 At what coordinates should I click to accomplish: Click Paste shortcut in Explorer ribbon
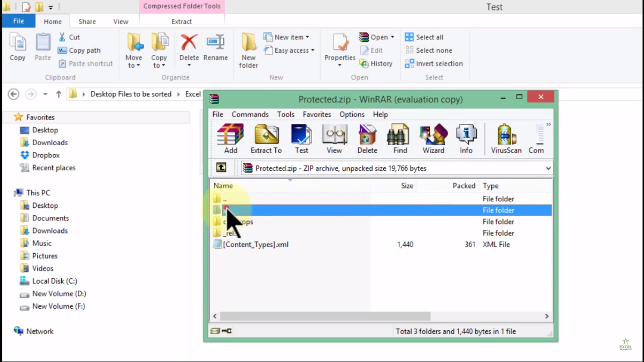click(x=85, y=64)
